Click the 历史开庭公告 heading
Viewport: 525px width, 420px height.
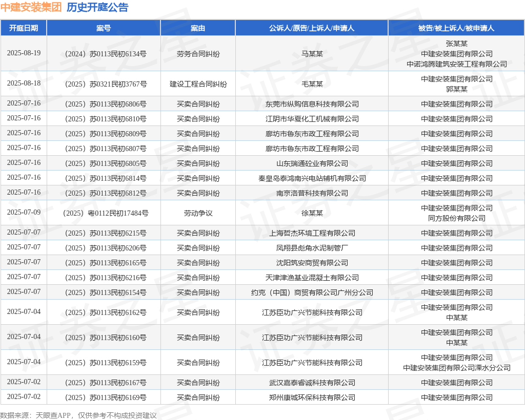pos(97,7)
